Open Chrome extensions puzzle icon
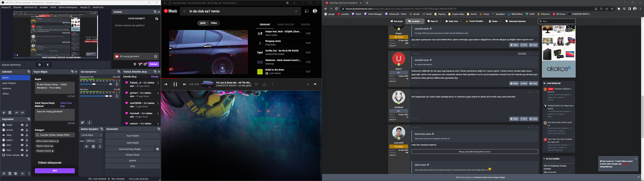 tap(619, 9)
